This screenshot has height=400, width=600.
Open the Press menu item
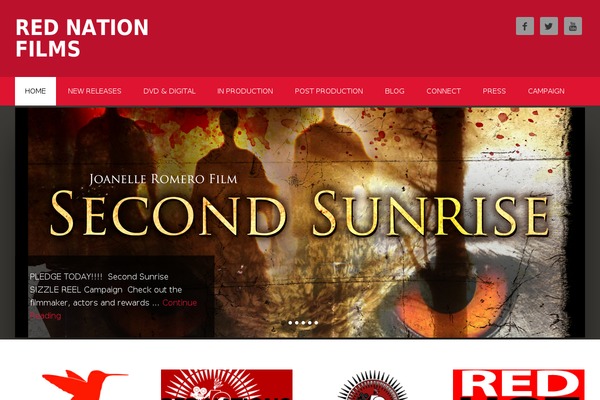pyautogui.click(x=494, y=91)
